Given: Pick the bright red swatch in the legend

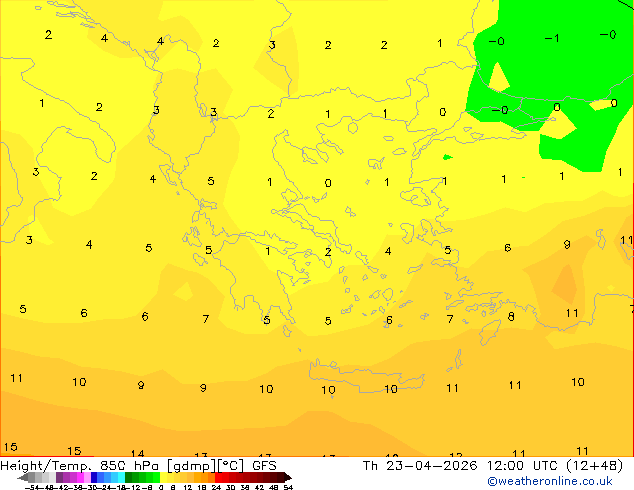Looking at the screenshot, I should pyautogui.click(x=219, y=478).
